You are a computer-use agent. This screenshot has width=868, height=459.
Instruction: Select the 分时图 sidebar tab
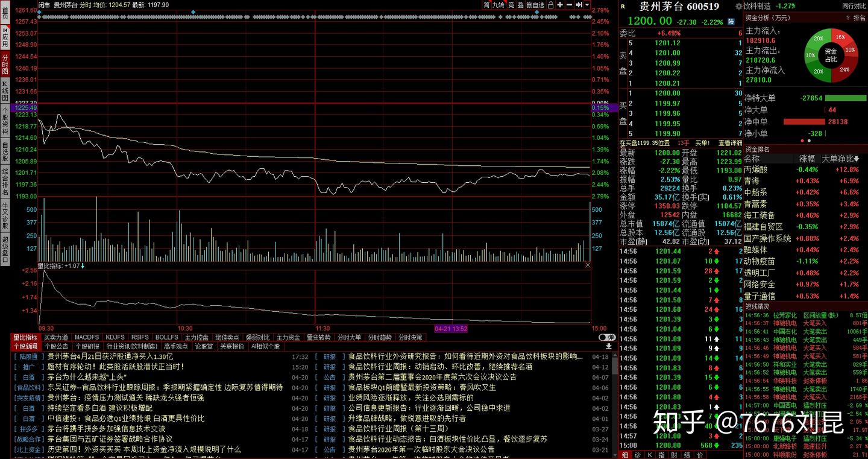point(5,64)
